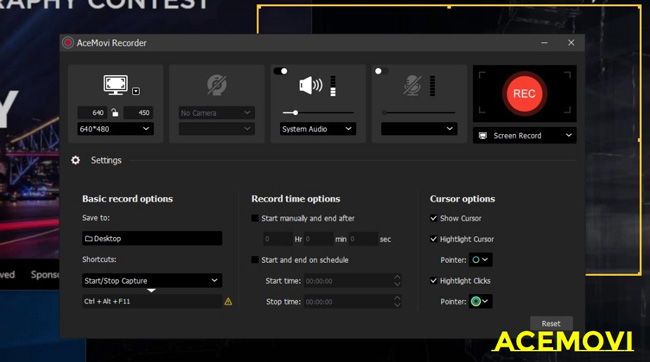This screenshot has width=650, height=362.
Task: Click the Desktop save location field
Action: 152,238
